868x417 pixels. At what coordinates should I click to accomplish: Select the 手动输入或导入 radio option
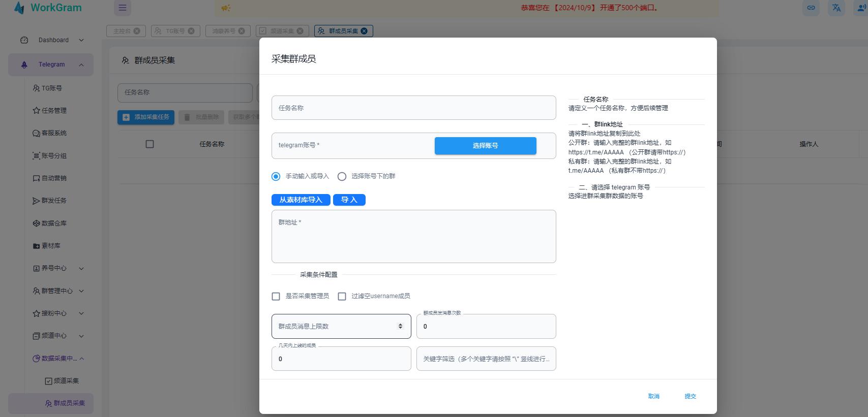tap(276, 176)
